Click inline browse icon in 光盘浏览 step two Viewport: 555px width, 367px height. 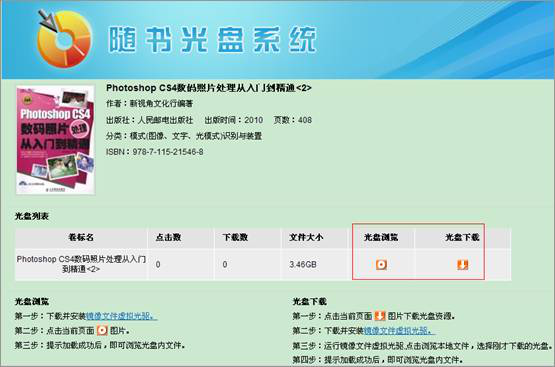(x=102, y=331)
